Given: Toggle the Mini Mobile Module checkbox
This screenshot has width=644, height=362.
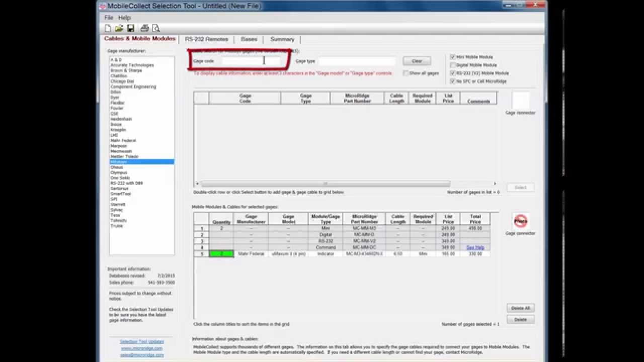Looking at the screenshot, I should [453, 57].
